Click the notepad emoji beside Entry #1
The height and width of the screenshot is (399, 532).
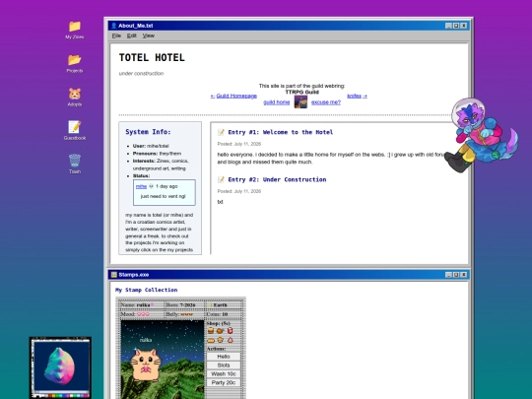click(221, 132)
